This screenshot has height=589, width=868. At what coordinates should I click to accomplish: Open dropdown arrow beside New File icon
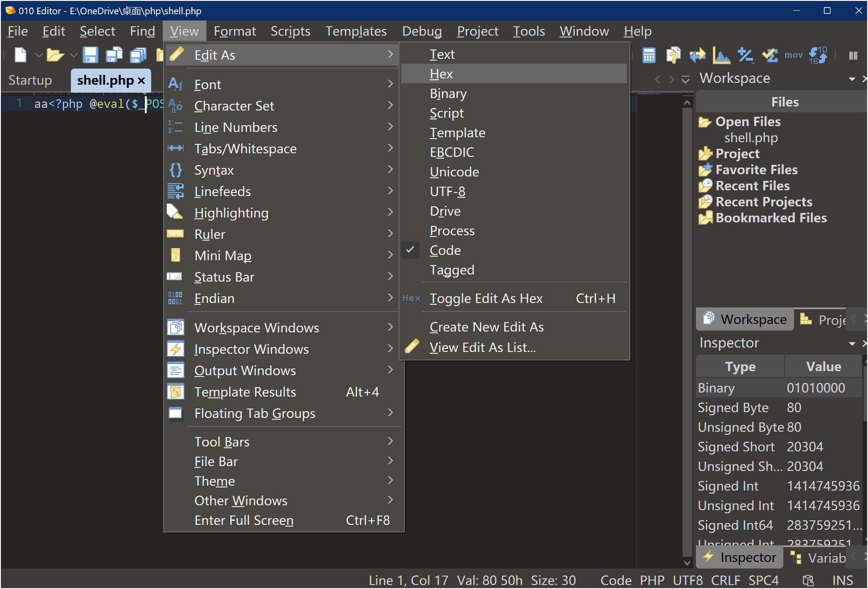pyautogui.click(x=39, y=55)
